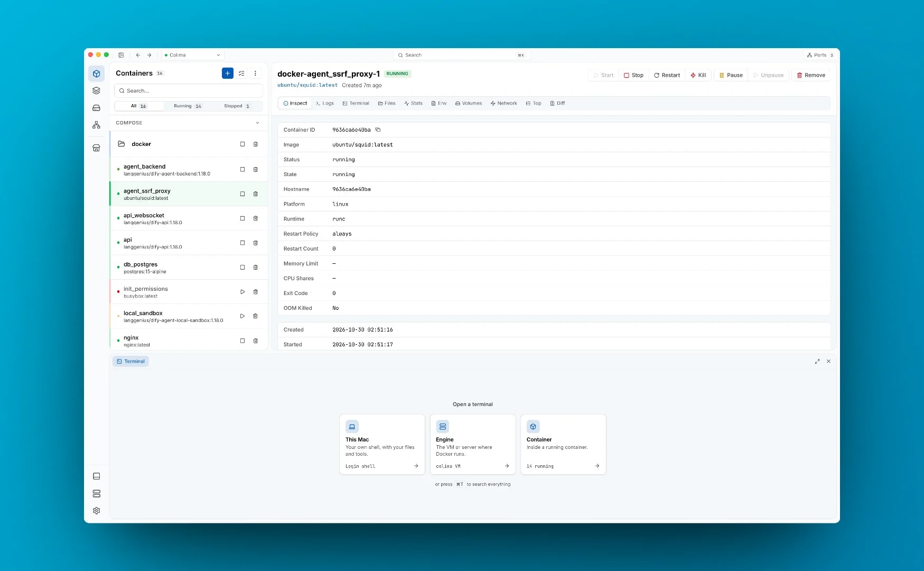Open the checklist select-mode icon
This screenshot has width=924, height=571.
click(241, 73)
